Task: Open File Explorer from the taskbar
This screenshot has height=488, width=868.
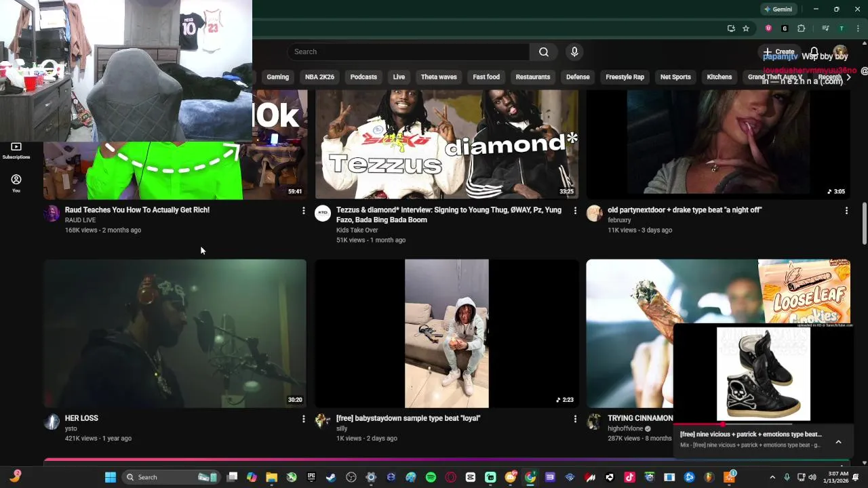Action: coord(271,477)
